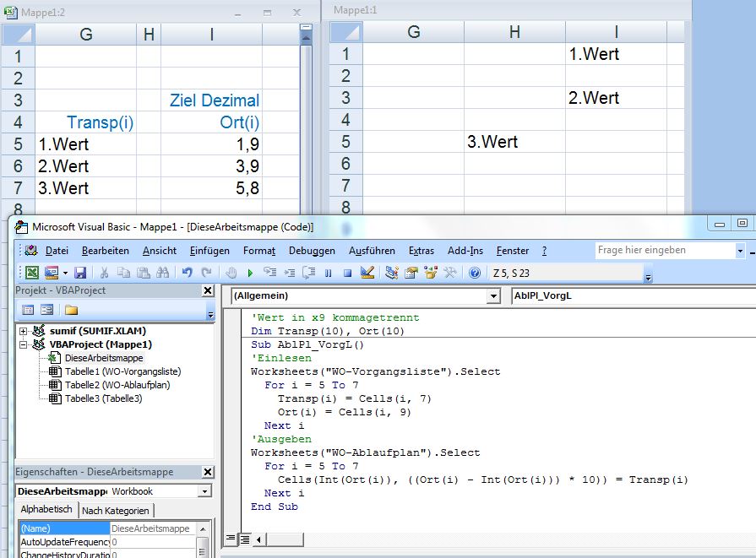
Task: Run the macro with the green play icon
Action: tap(249, 273)
